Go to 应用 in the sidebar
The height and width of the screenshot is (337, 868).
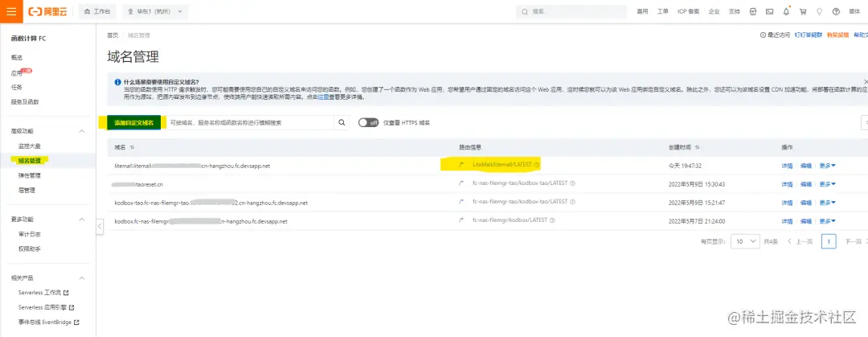click(x=17, y=72)
